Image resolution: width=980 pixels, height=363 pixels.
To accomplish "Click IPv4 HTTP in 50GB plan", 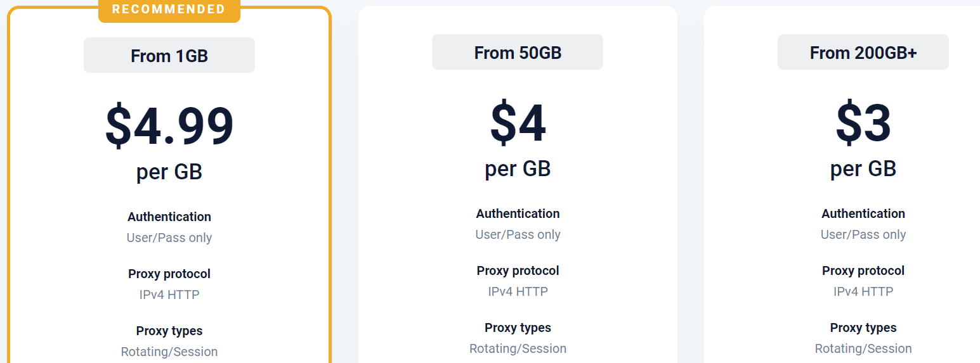I will pyautogui.click(x=518, y=291).
